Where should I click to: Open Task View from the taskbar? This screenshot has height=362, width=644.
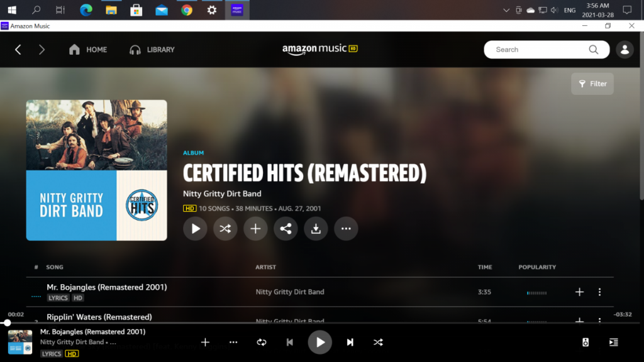(x=60, y=10)
